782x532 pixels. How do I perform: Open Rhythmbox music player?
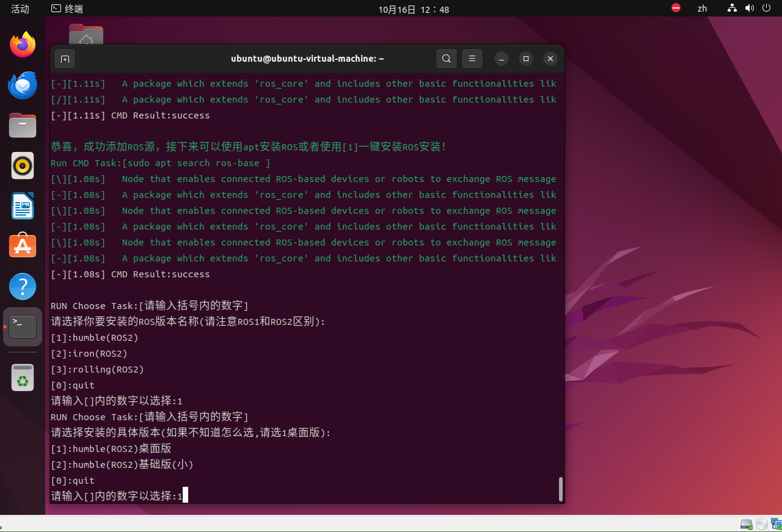22,166
